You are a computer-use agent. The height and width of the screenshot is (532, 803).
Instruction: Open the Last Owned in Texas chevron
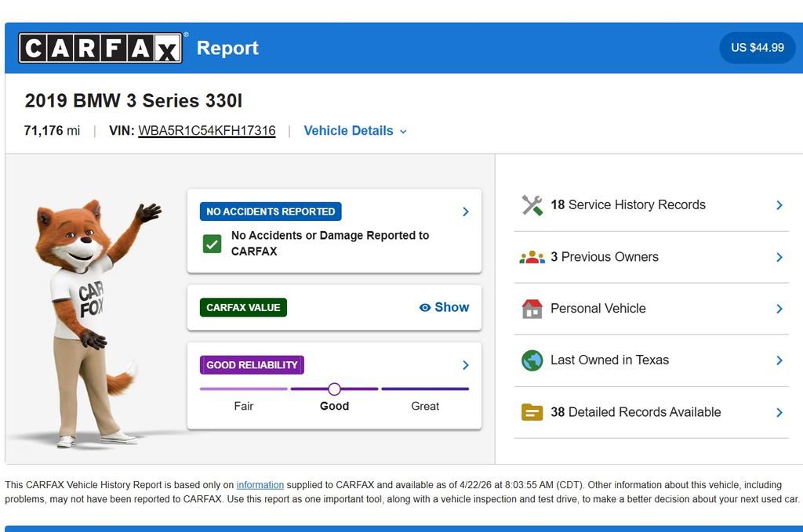[779, 360]
